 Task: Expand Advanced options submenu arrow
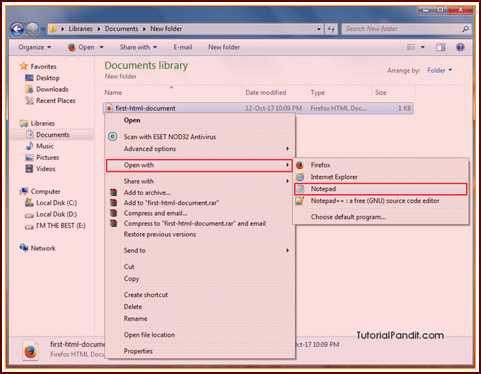pos(287,149)
